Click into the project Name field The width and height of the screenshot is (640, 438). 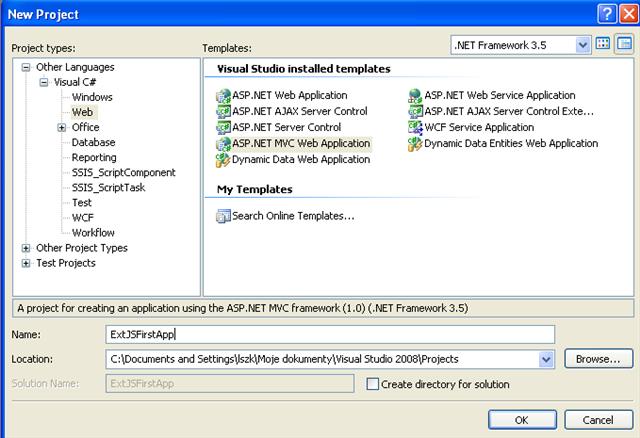click(x=330, y=335)
